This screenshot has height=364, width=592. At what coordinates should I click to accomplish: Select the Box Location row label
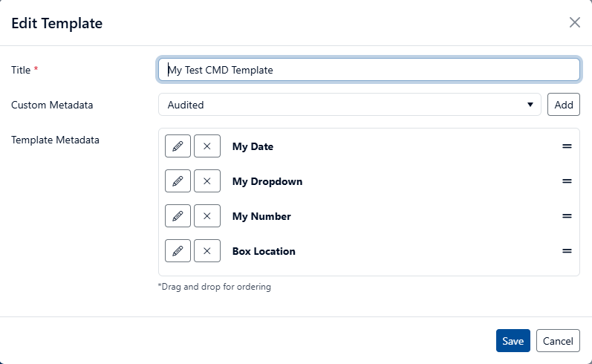click(x=264, y=251)
